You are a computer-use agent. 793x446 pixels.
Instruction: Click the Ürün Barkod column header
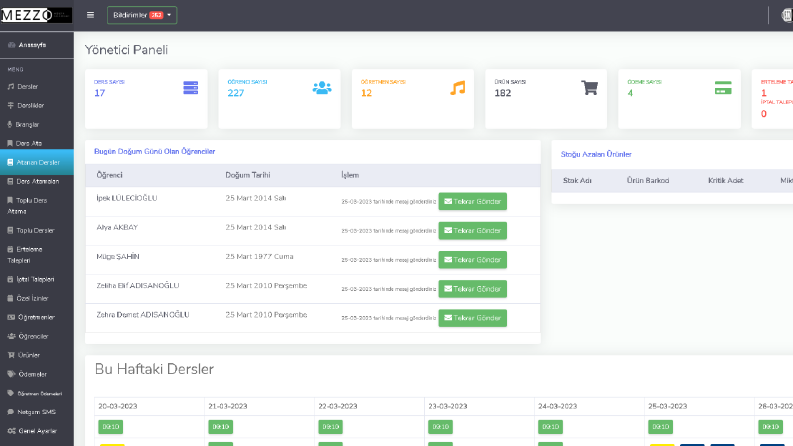pos(648,181)
